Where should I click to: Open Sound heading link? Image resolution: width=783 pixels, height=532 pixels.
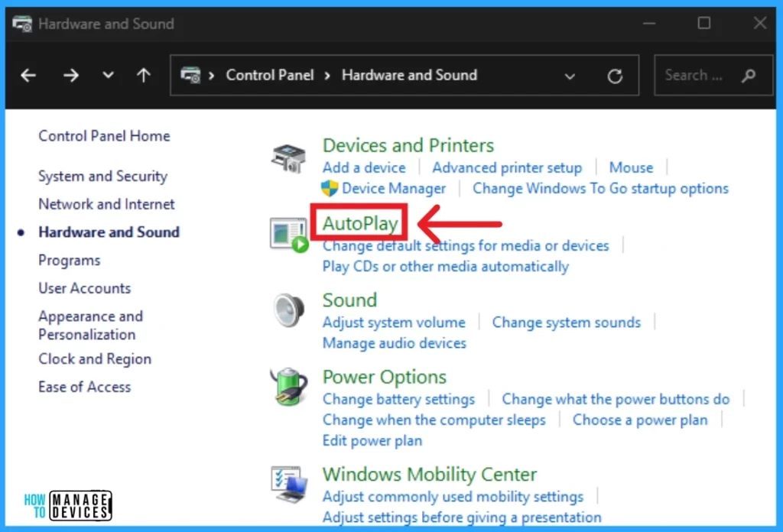pos(349,300)
